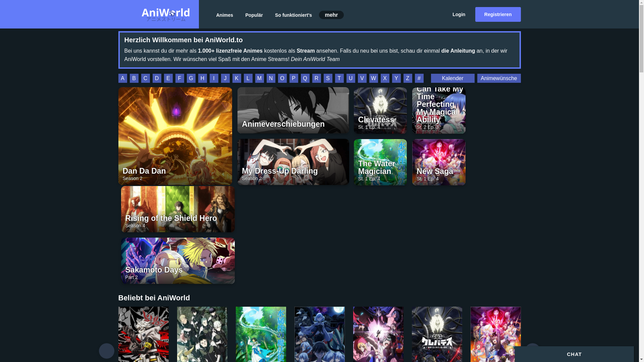
Task: Open fifth purple explosion popular poster
Action: [378, 334]
